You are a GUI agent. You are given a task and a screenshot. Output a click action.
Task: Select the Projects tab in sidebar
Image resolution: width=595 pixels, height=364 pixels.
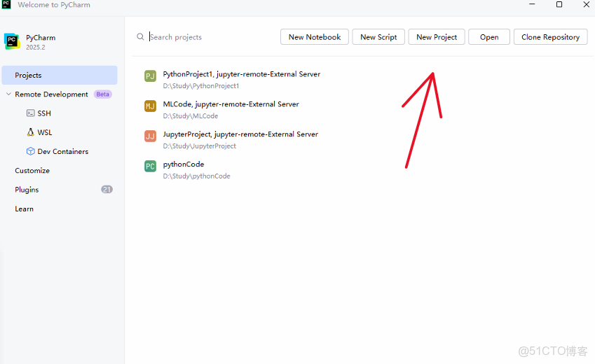pos(60,75)
